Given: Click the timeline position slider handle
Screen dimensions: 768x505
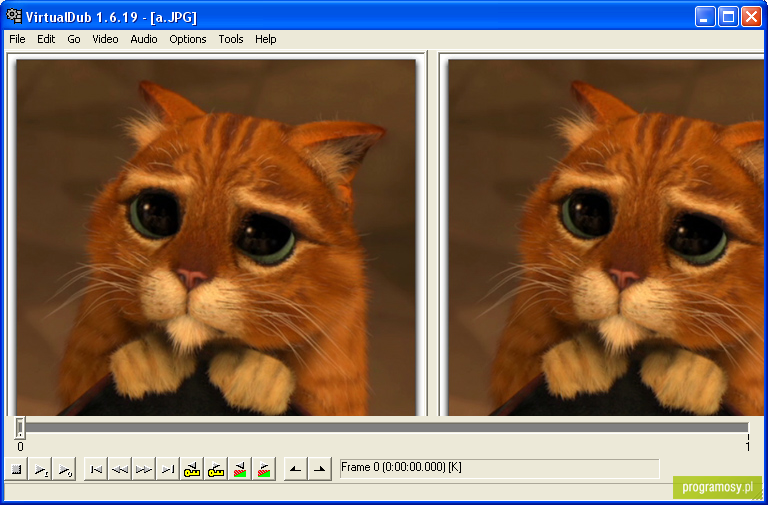Looking at the screenshot, I should [20, 428].
